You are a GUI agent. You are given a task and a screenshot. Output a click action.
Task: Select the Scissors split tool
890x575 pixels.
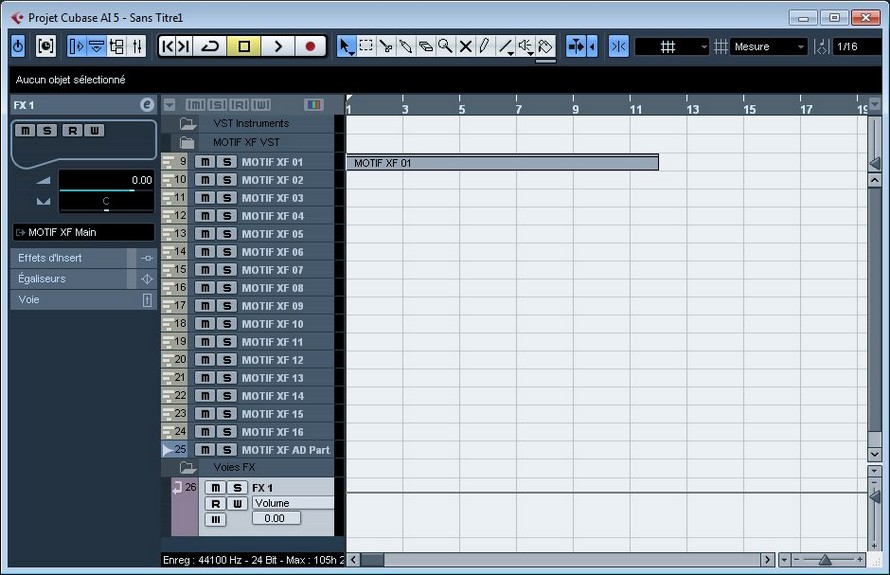point(386,46)
